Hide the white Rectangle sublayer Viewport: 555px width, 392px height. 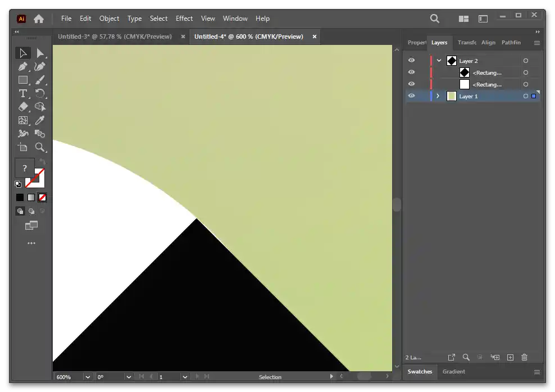(x=411, y=84)
